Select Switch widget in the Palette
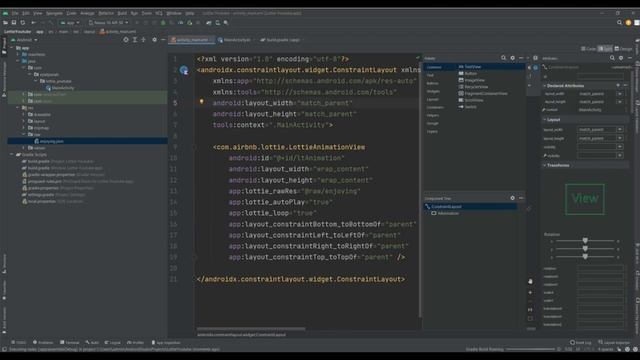The width and height of the screenshot is (640, 360). (467, 107)
